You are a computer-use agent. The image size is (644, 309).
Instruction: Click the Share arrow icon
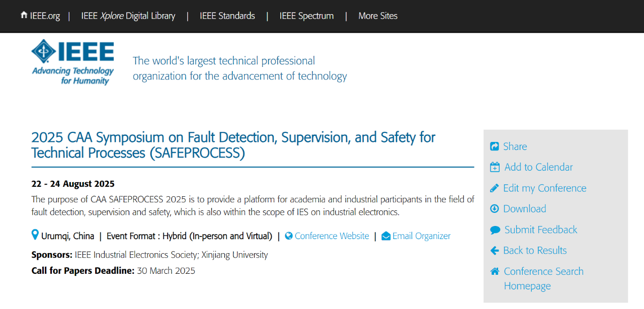pyautogui.click(x=494, y=146)
